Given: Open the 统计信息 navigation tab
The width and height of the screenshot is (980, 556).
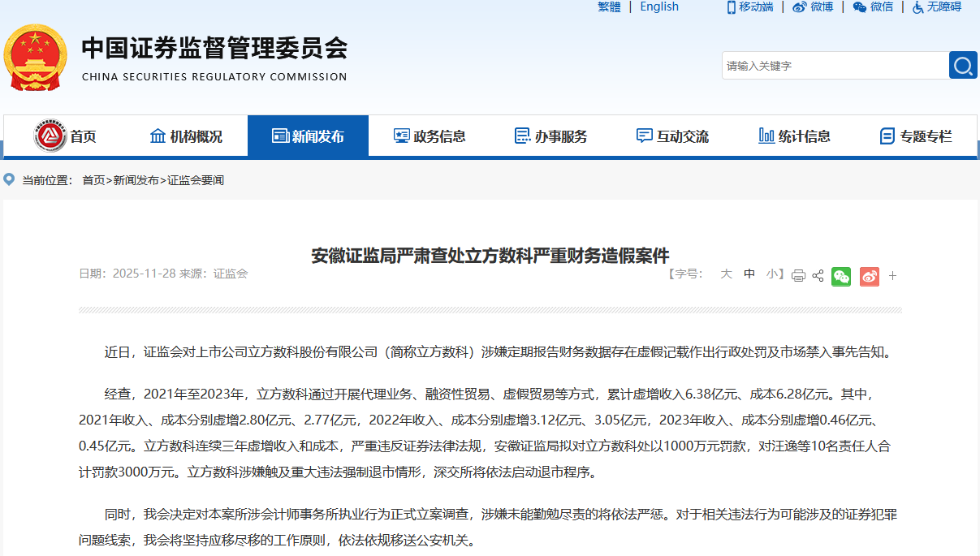Looking at the screenshot, I should tap(794, 136).
